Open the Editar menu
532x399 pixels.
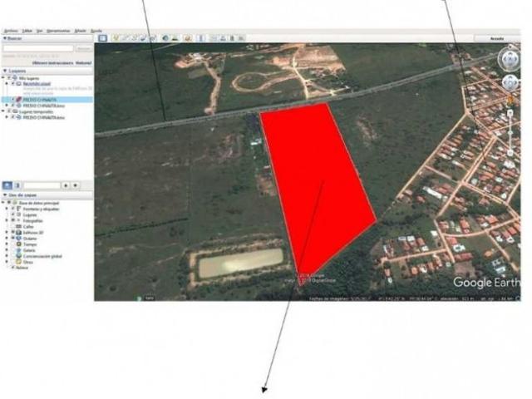click(27, 31)
